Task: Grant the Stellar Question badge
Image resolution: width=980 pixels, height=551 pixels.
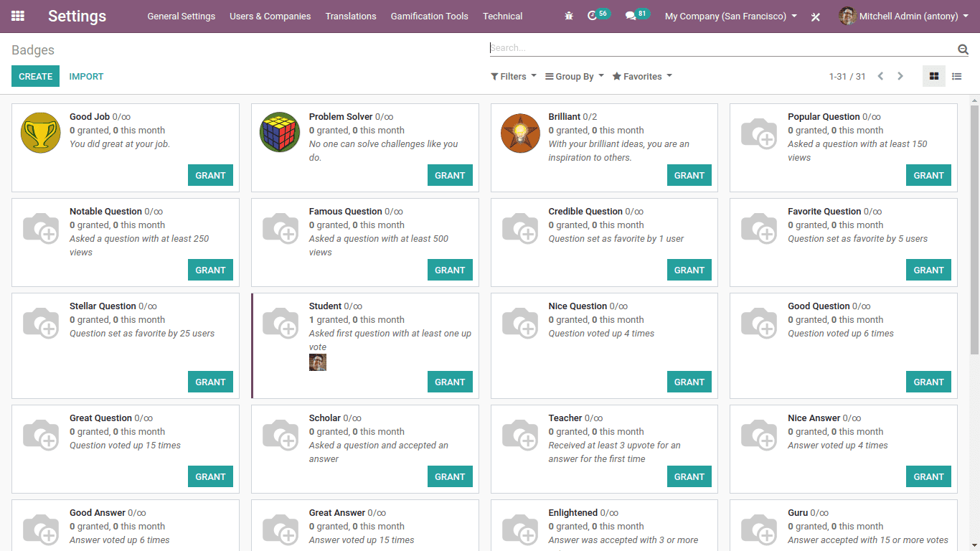Action: [210, 382]
